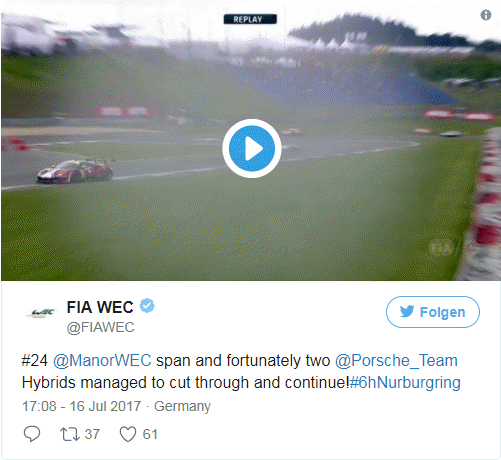Open the @FIAWEC handle link
Viewport: 501px width, 460px height.
[x=100, y=327]
